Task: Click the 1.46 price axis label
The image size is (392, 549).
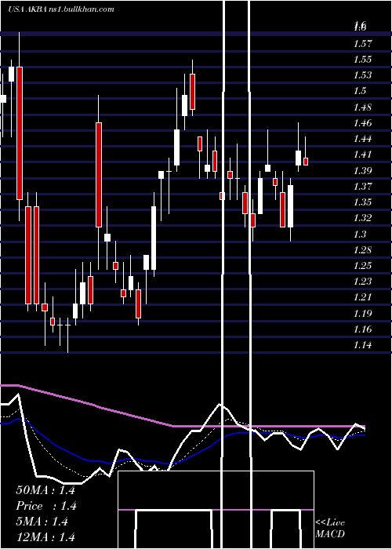Action: click(362, 123)
